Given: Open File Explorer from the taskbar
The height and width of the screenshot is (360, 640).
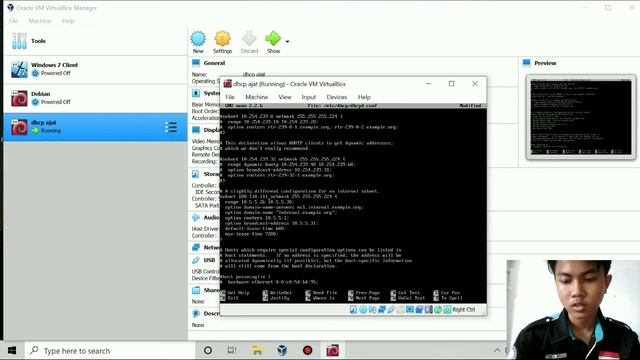Looking at the screenshot, I should tap(257, 350).
